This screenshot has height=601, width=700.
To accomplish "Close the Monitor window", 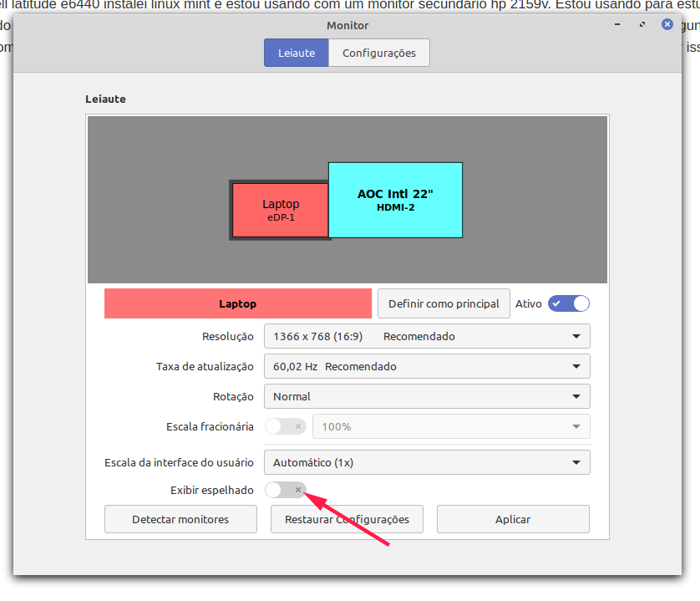I will (667, 24).
